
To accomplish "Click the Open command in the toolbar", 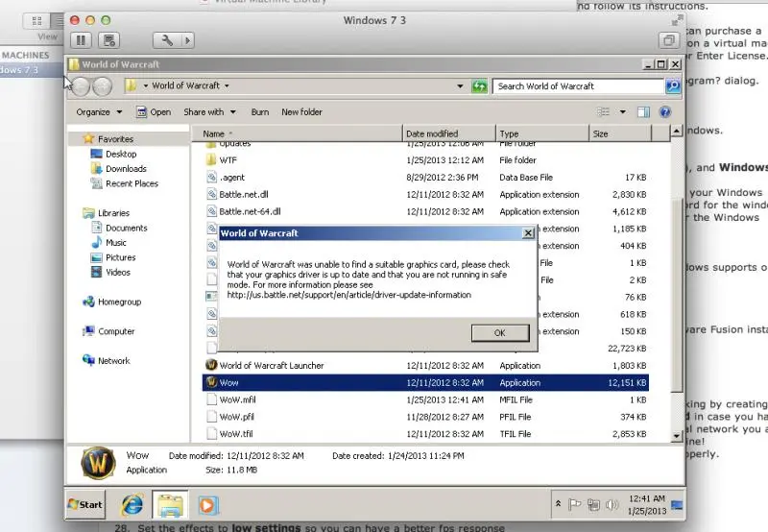I will 154,112.
